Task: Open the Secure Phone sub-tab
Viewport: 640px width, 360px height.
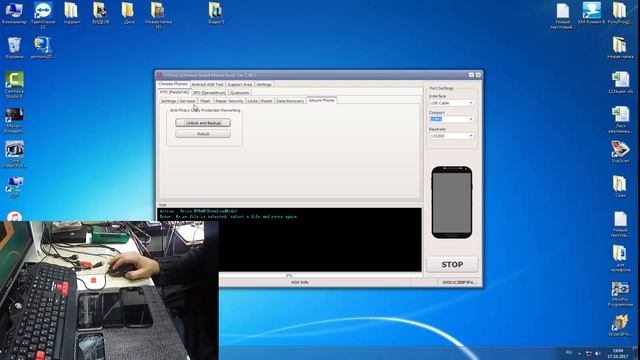Action: pos(322,100)
